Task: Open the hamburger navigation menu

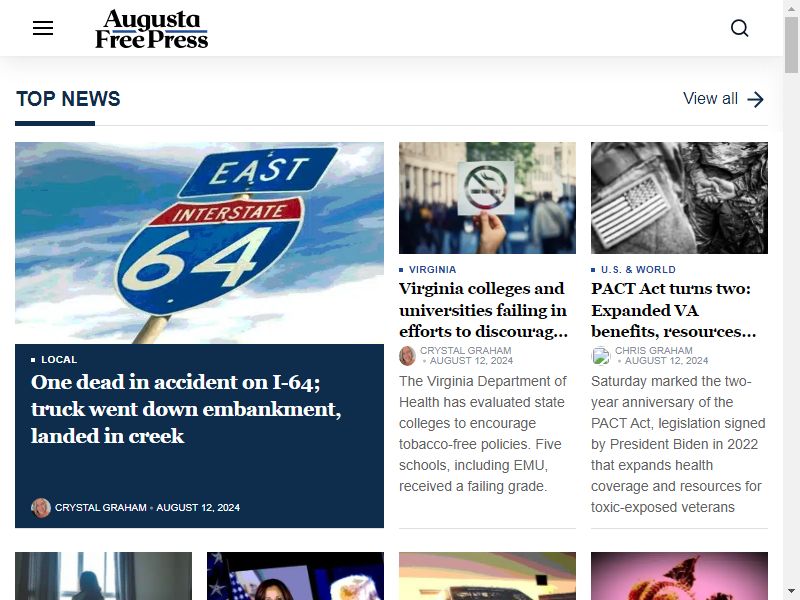Action: 43,28
